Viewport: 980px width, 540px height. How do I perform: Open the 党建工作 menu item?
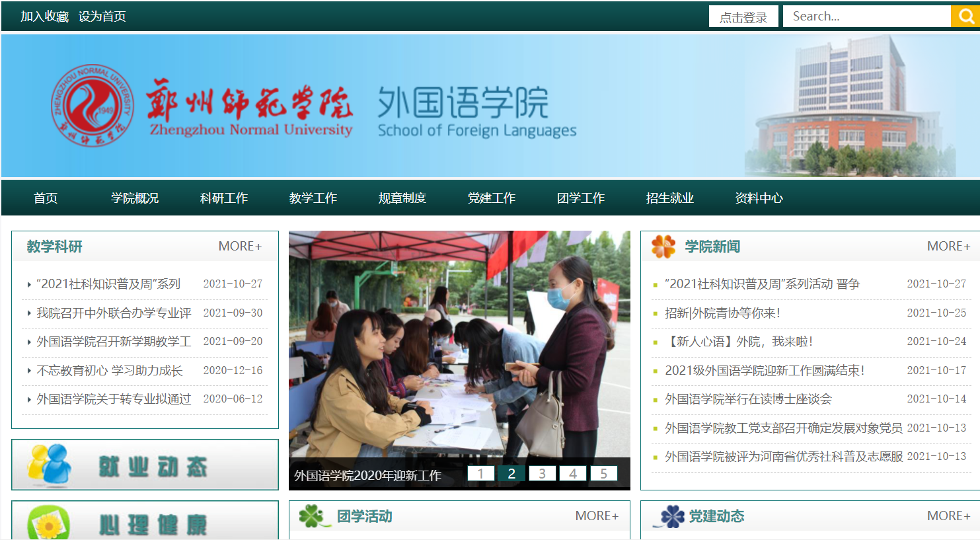[492, 196]
